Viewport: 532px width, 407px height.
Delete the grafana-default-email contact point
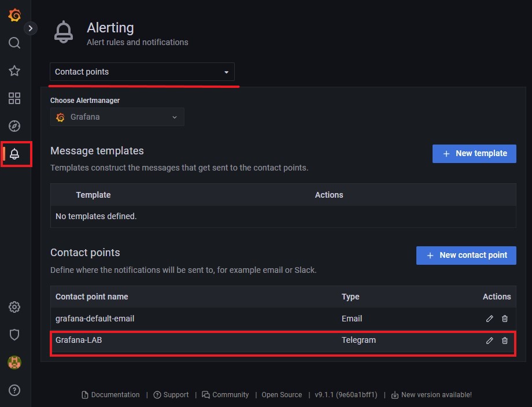(x=505, y=319)
